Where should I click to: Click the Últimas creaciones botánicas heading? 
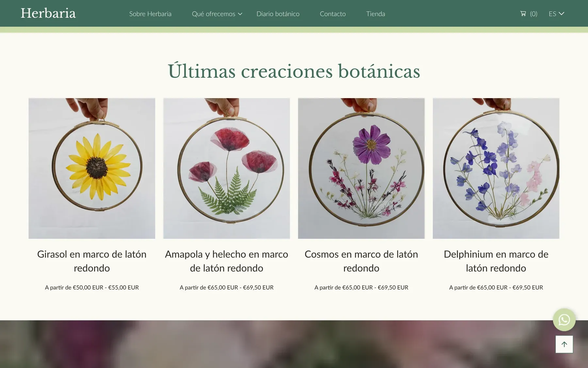294,71
